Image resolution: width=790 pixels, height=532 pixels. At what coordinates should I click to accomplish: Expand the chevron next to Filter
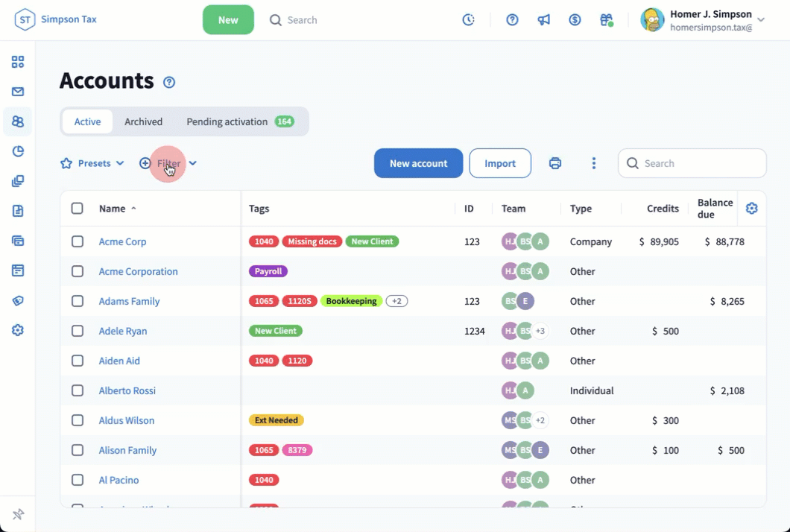[x=192, y=163]
